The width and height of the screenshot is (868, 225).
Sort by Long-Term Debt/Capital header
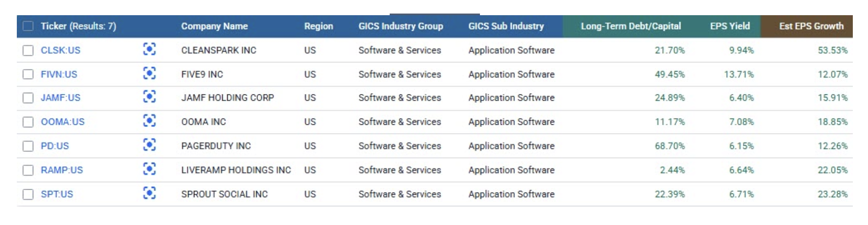click(x=631, y=26)
